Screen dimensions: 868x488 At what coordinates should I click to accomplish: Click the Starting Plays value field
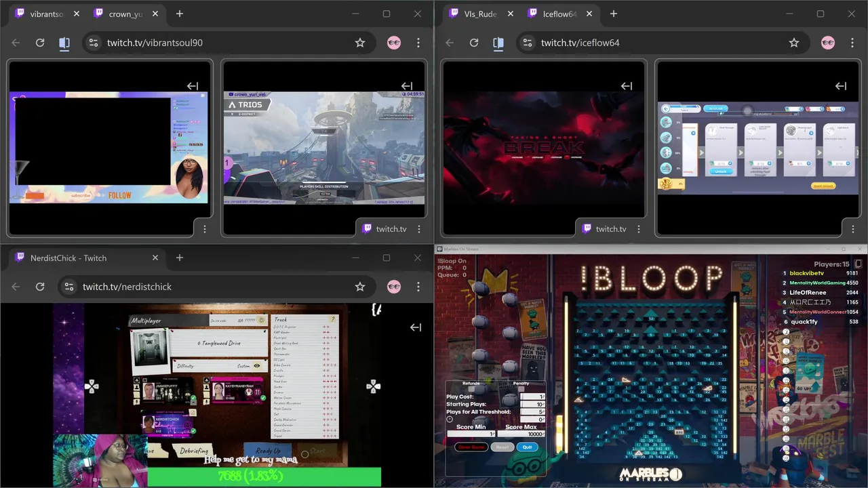click(533, 404)
